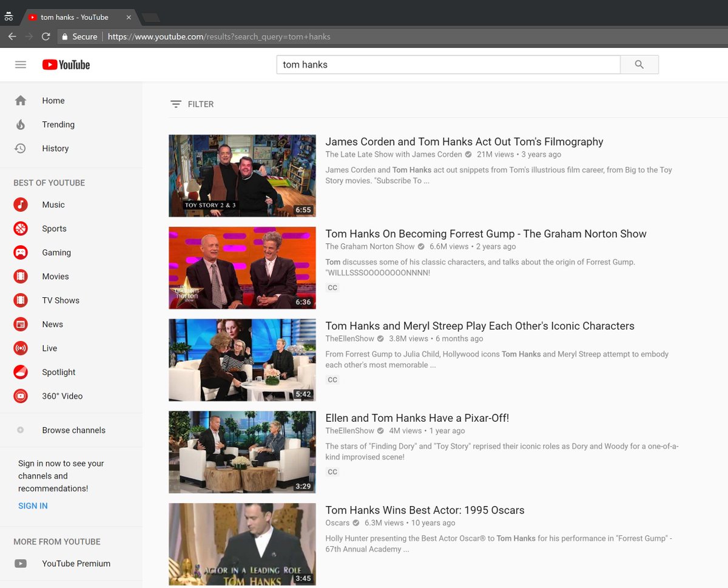Image resolution: width=728 pixels, height=588 pixels.
Task: Click CC badge under Pixar-Off video
Action: pyautogui.click(x=332, y=472)
